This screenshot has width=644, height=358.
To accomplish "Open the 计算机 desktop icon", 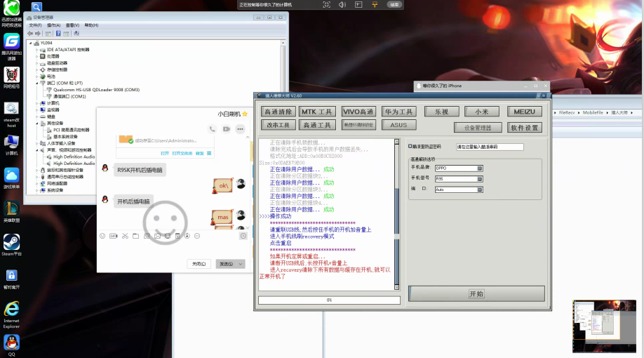I will [11, 145].
